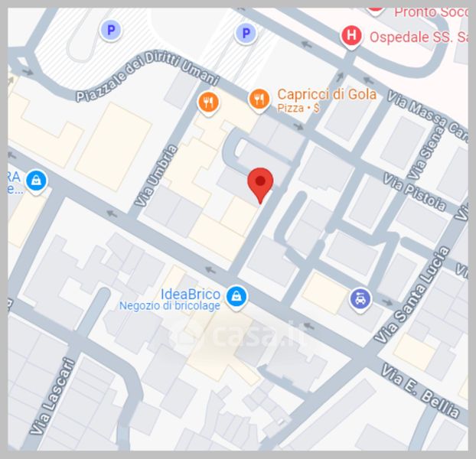Click the Piazzale dei Diritti Umani label
This screenshot has width=476, height=459.
(147, 76)
